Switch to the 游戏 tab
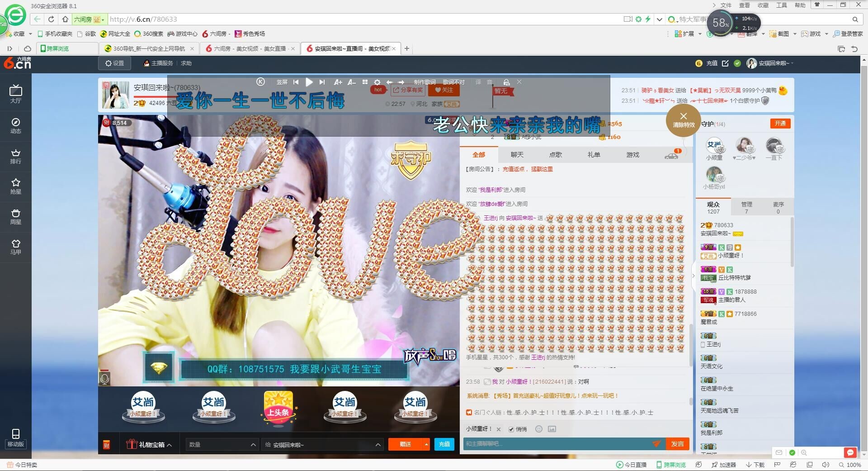Viewport: 868px width, 471px height. coord(633,155)
